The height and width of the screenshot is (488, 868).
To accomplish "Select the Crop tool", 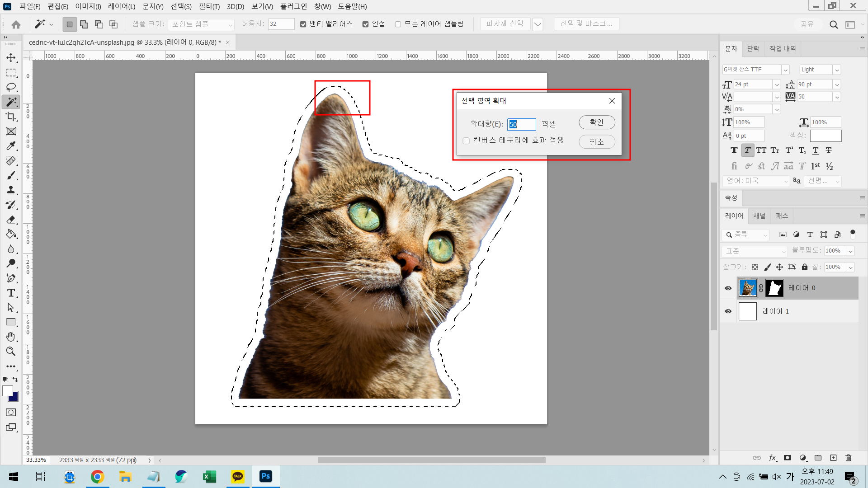I will (x=11, y=117).
